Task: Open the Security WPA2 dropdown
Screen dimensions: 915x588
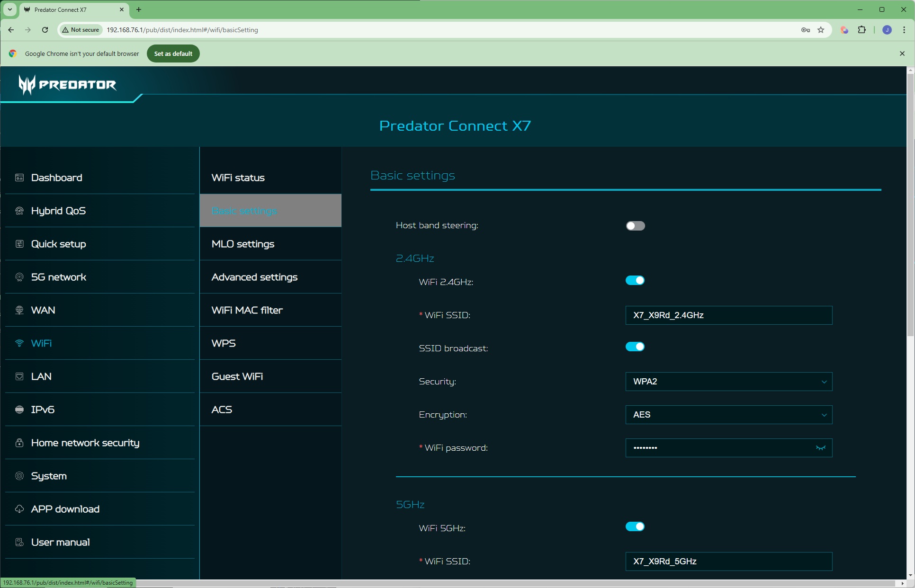Action: [x=728, y=382]
